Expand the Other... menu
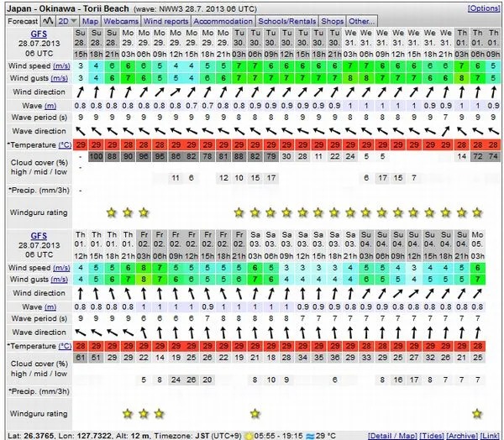Image resolution: width=504 pixels, height=440 pixels. click(x=362, y=20)
